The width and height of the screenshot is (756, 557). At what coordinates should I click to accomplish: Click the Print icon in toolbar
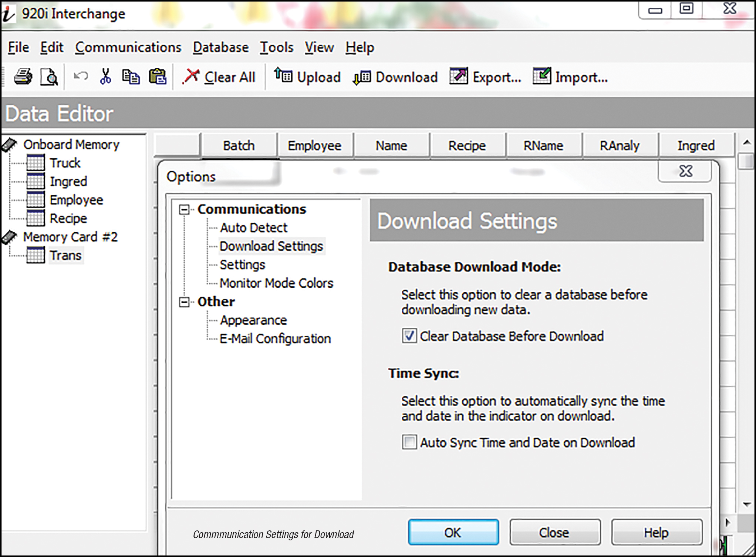(x=23, y=77)
